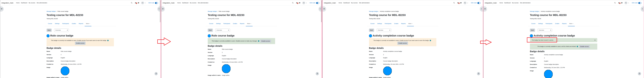
Task: Click help question mark in Activity badge Enable-access panel
Action: tap(479, 74)
